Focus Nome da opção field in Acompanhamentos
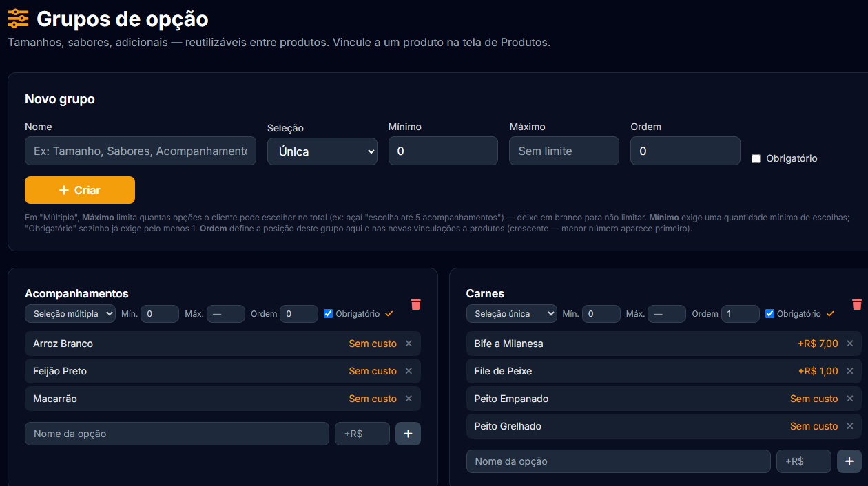 177,434
